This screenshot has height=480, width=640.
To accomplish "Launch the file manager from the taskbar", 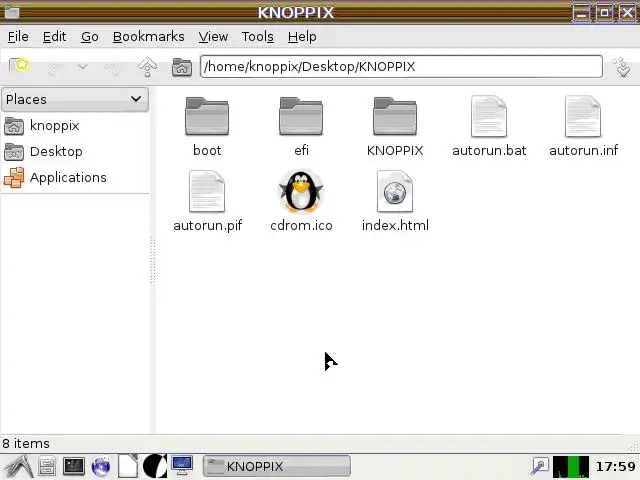I will tap(47, 466).
